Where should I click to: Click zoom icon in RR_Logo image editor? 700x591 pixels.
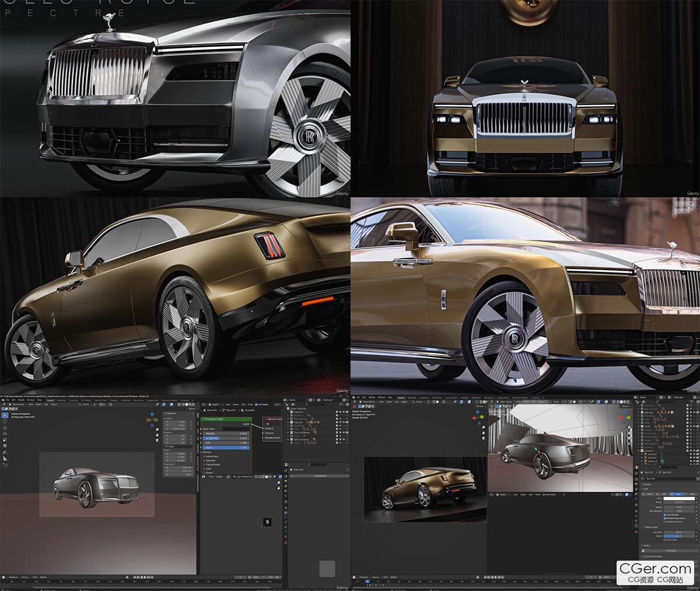pos(278,482)
